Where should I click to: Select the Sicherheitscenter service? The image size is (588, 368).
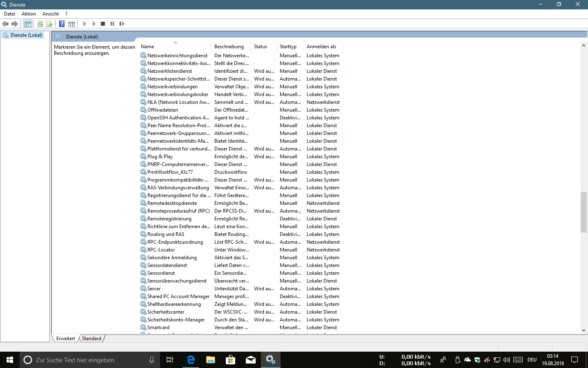click(x=166, y=312)
